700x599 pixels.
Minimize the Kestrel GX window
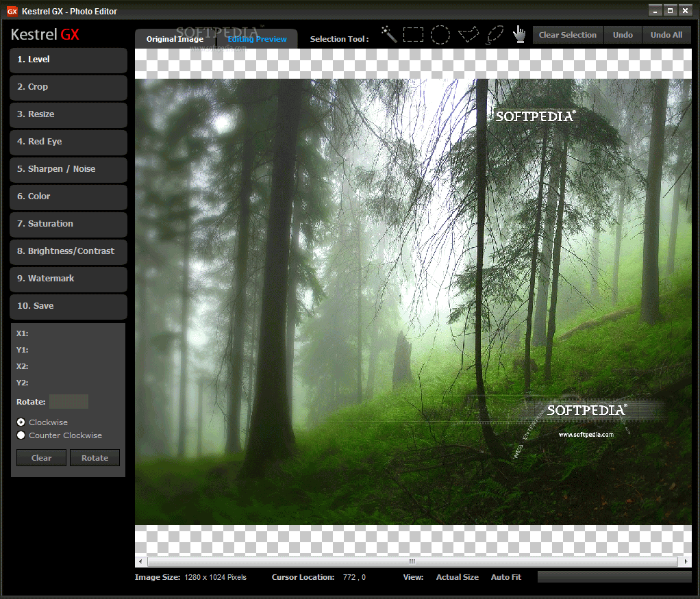click(x=655, y=11)
